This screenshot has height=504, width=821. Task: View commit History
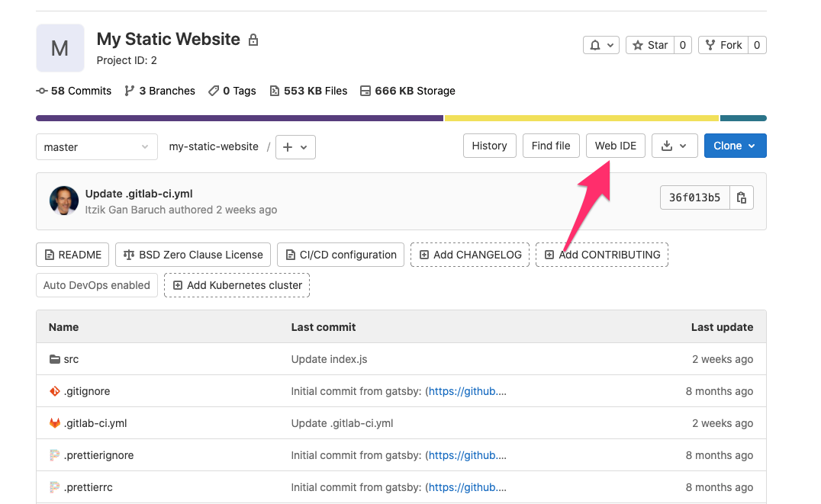coord(490,146)
